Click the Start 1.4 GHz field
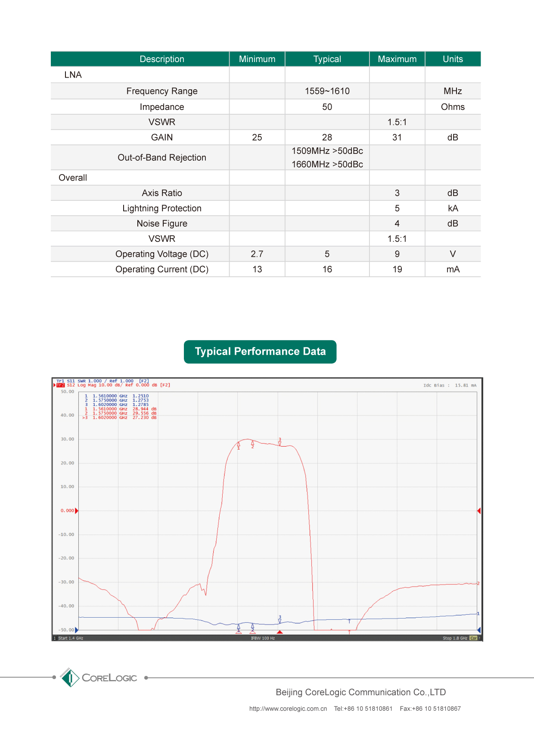 71,638
